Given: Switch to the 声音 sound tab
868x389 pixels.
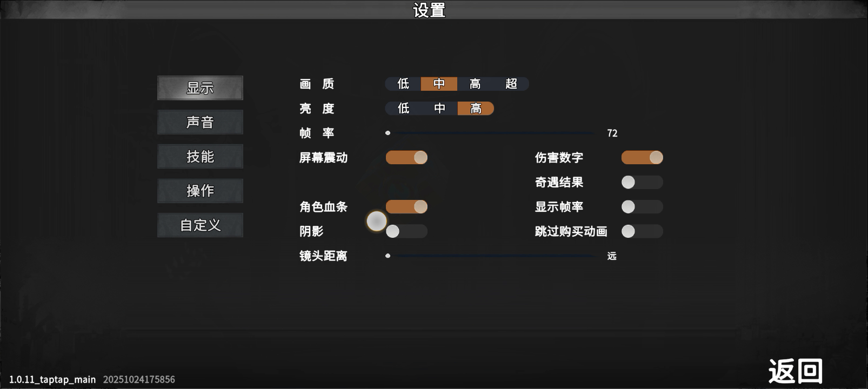Looking at the screenshot, I should [x=200, y=122].
